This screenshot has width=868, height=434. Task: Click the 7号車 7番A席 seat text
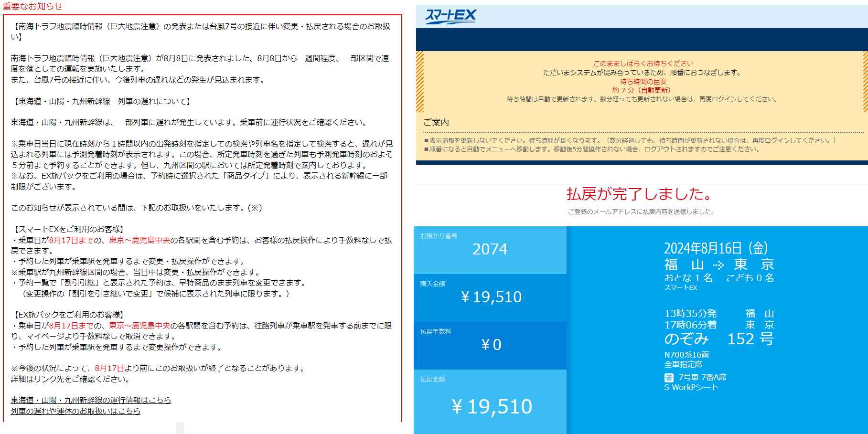[702, 377]
